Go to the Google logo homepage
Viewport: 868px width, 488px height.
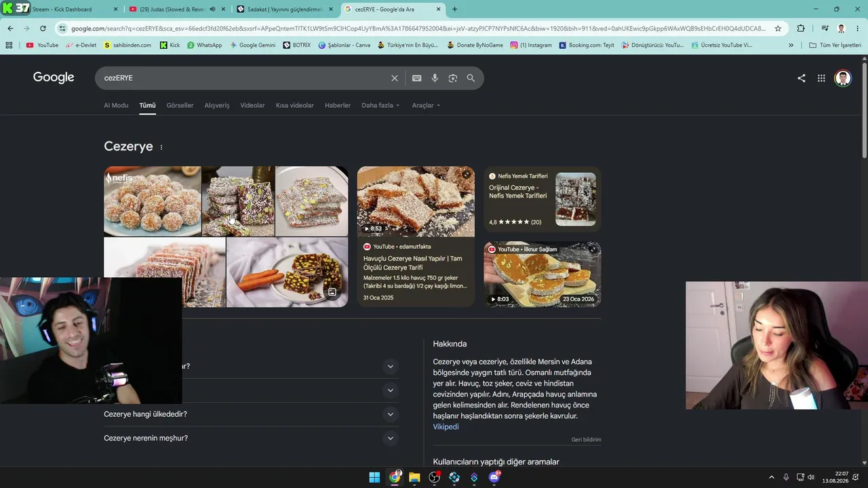tap(54, 77)
